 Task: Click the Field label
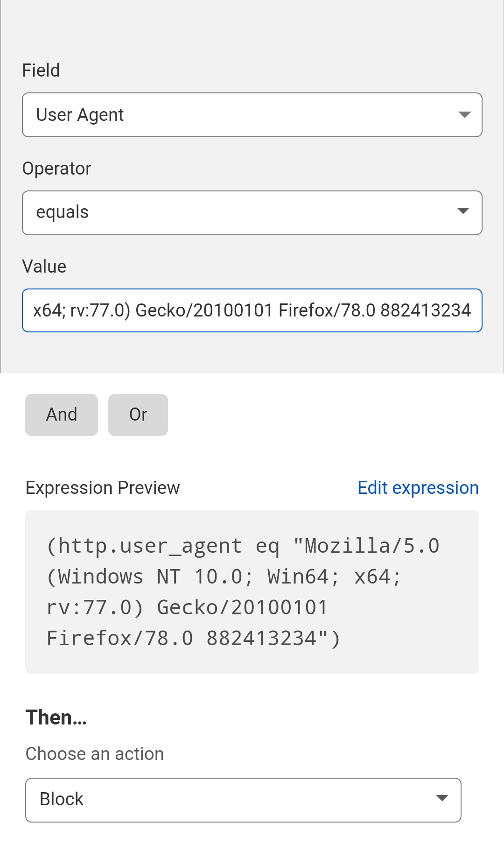[41, 70]
